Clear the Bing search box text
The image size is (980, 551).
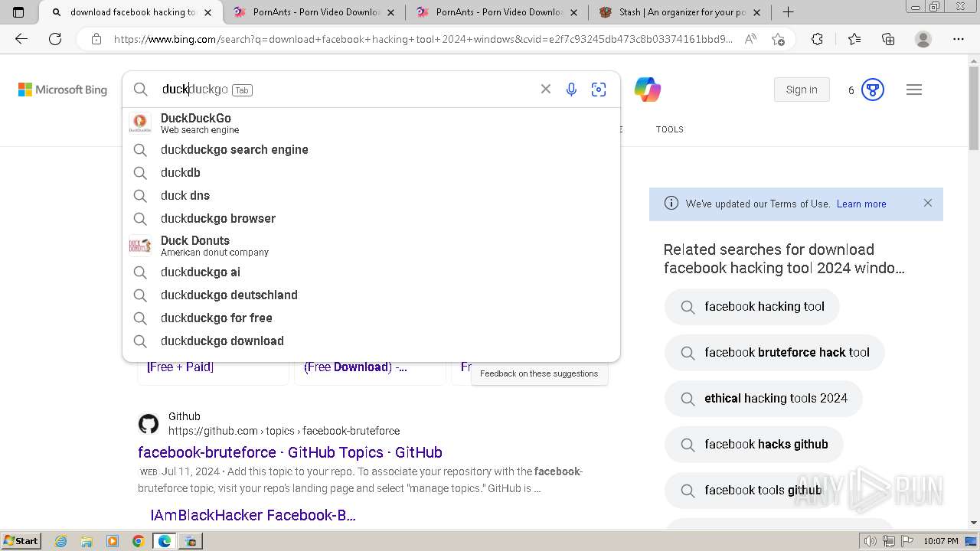tap(546, 89)
